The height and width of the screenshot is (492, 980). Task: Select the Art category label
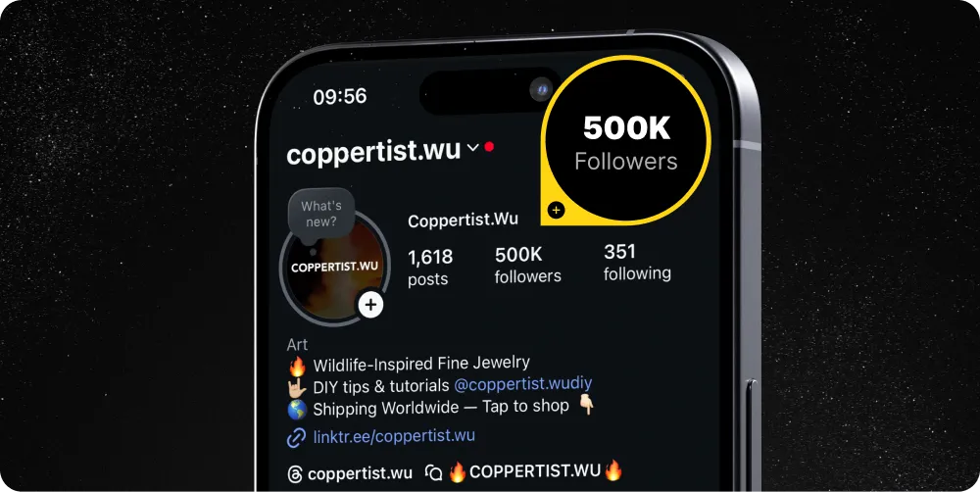(x=298, y=344)
